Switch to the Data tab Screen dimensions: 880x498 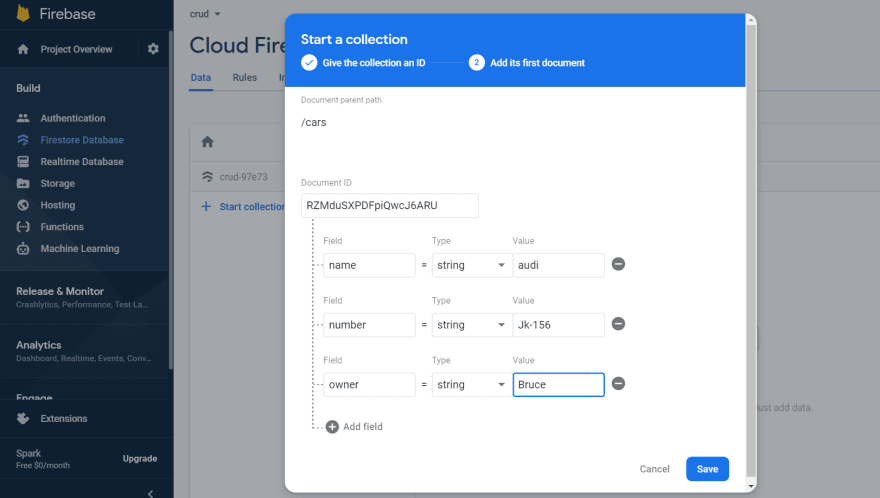[x=200, y=77]
